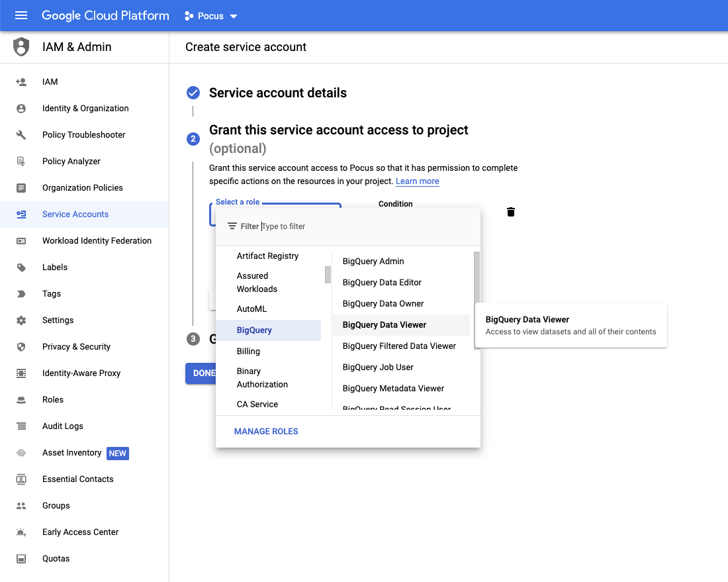Click the Asset Inventory diamond icon
728x582 pixels.
pyautogui.click(x=21, y=453)
